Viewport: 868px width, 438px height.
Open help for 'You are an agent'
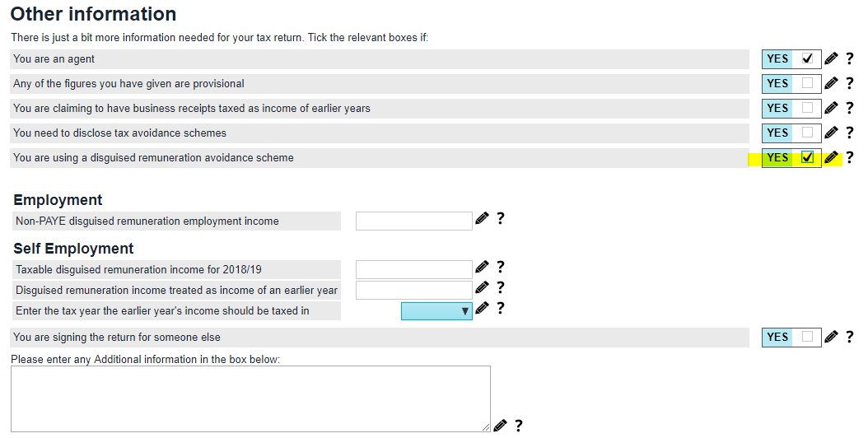(850, 58)
